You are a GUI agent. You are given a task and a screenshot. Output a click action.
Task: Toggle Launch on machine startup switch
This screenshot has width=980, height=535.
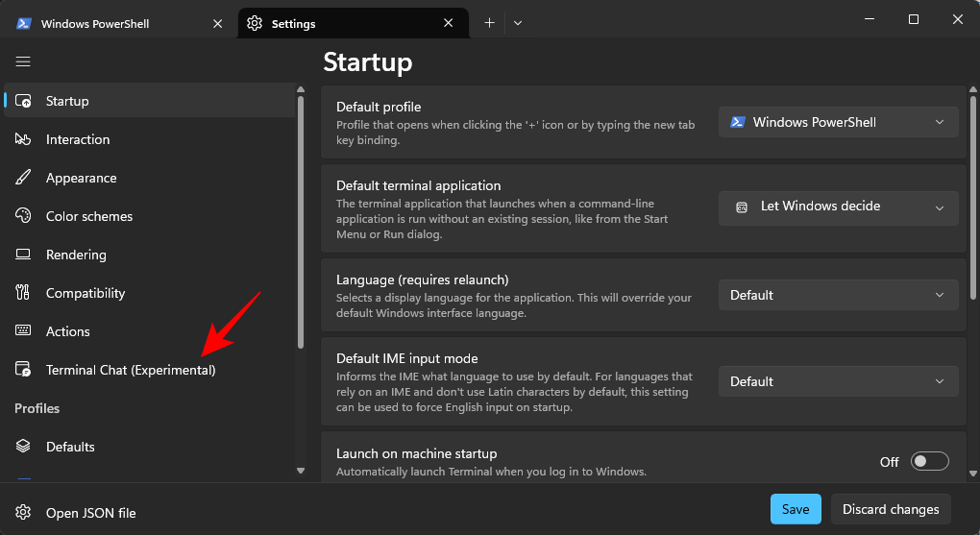(929, 462)
